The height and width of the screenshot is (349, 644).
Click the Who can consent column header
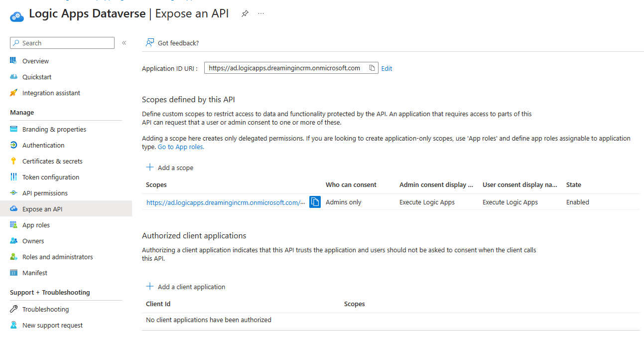tap(351, 184)
